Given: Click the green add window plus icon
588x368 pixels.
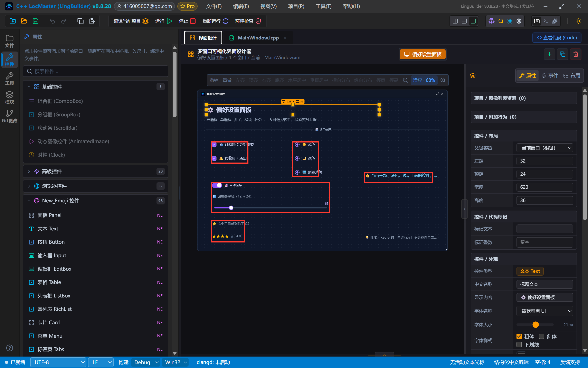Looking at the screenshot, I should 549,54.
